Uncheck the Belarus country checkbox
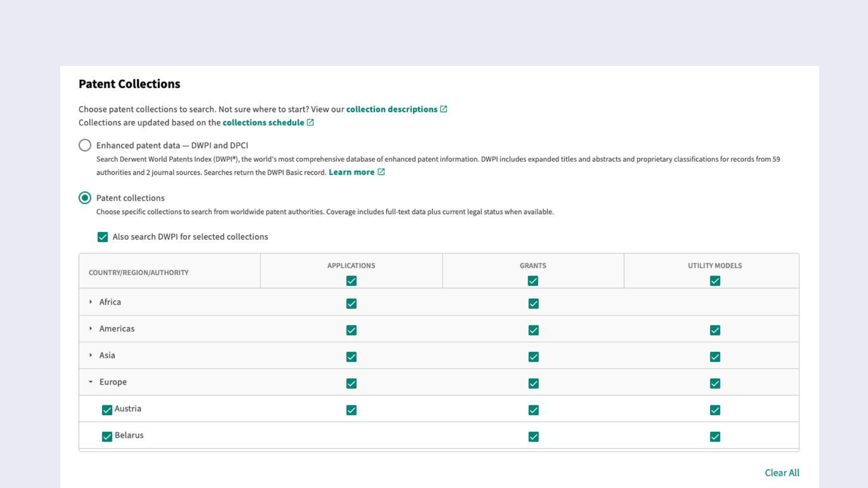Screen dimensions: 868x488 click(107, 436)
